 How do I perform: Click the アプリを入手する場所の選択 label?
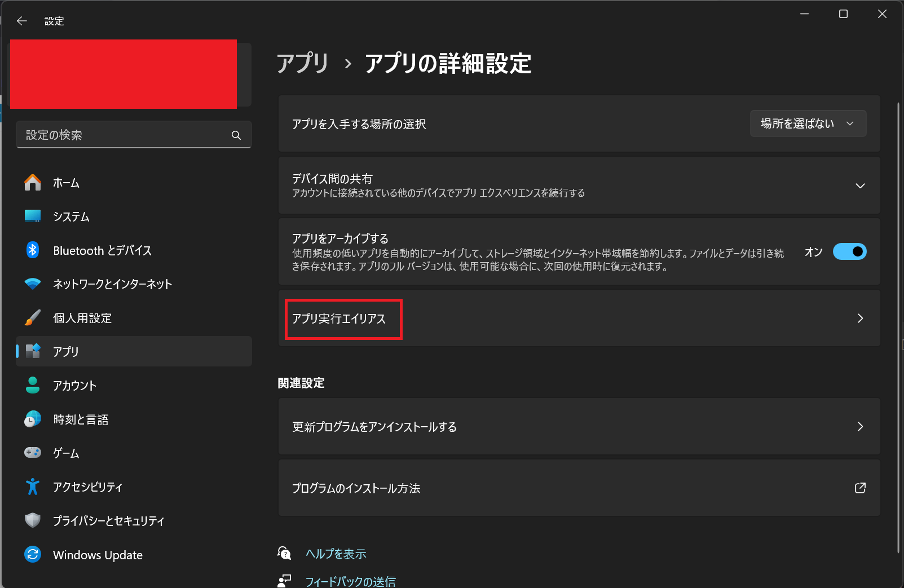[359, 124]
